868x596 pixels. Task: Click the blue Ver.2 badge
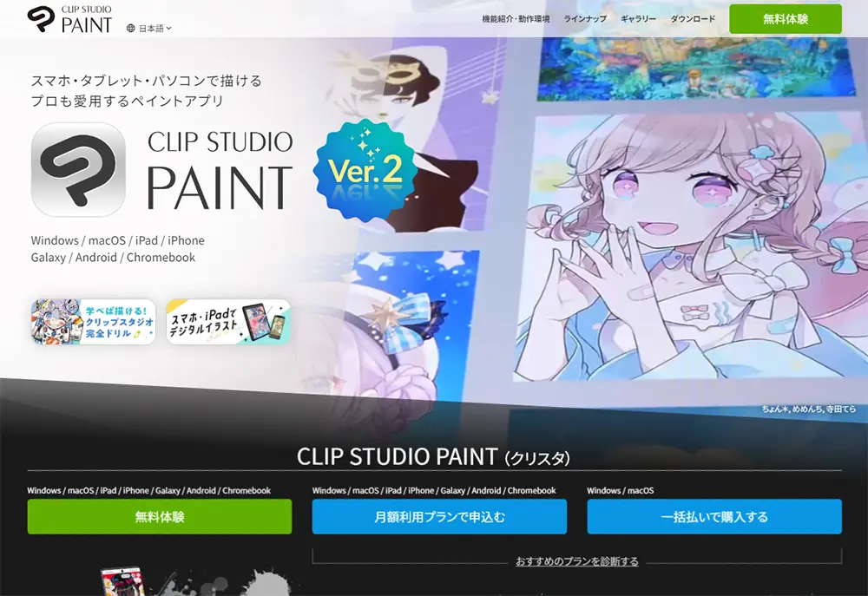pyautogui.click(x=365, y=170)
